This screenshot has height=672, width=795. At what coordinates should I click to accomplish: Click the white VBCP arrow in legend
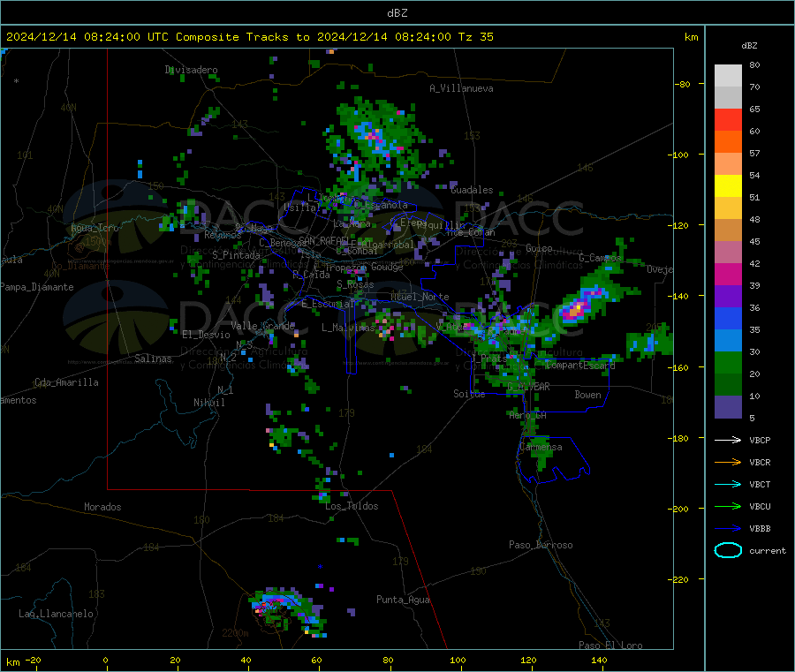click(728, 440)
